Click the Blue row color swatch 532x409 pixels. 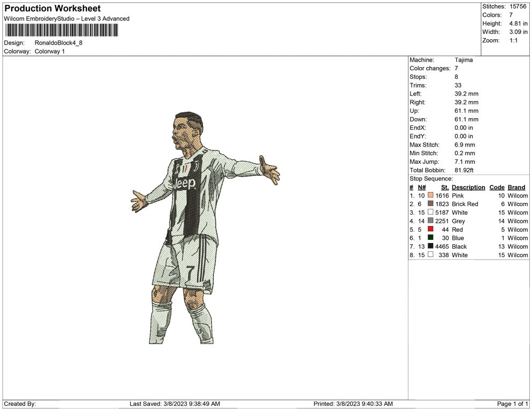[430, 238]
